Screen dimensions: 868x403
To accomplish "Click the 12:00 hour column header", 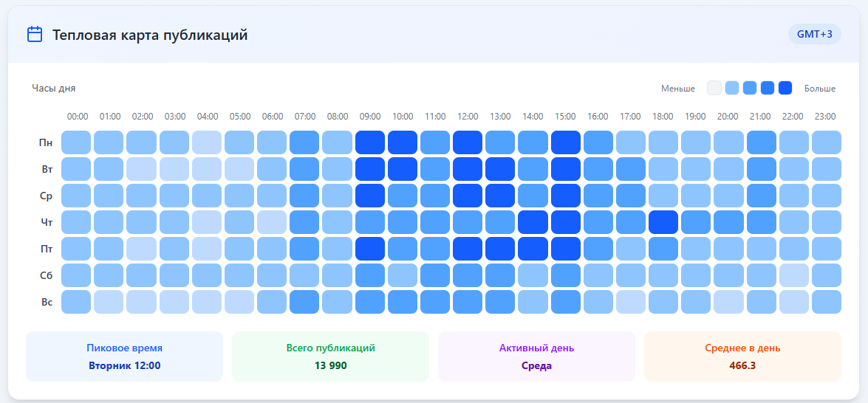I will [468, 117].
